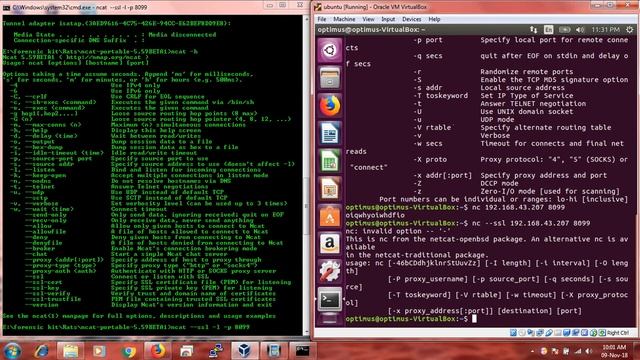Click the Right Ctrl host key indicator
Screen dimensions: 640x360
click(x=617, y=333)
